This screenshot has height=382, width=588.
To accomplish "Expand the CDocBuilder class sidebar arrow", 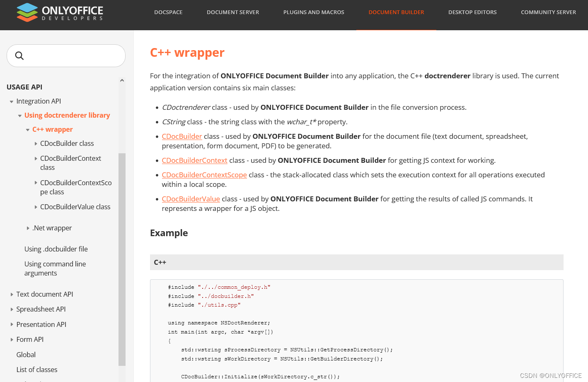I will tap(36, 144).
